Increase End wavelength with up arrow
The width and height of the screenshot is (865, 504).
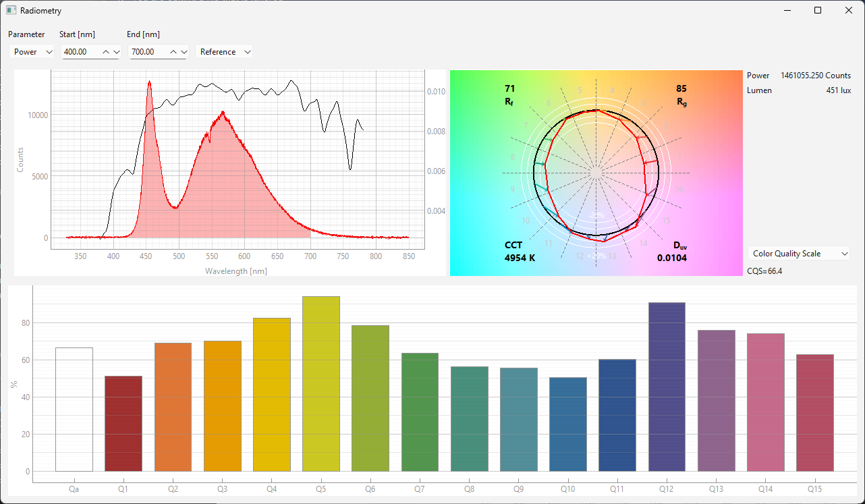coord(173,52)
